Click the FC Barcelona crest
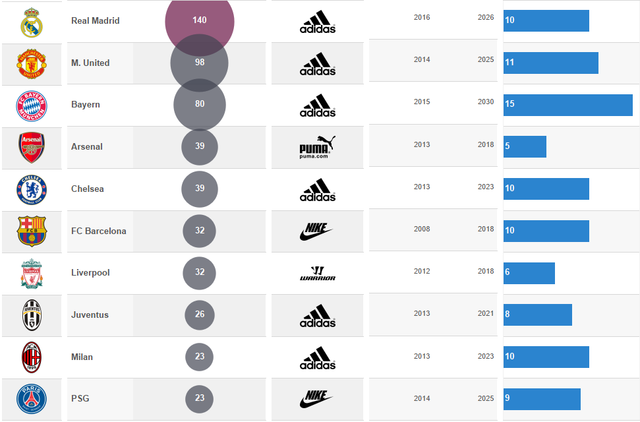This screenshot has height=422, width=640. click(x=32, y=231)
